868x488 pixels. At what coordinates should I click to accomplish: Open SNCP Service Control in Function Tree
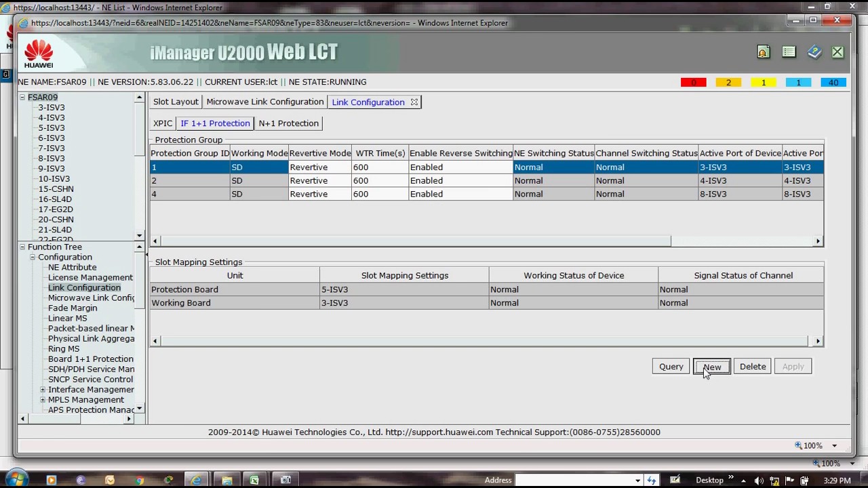click(x=91, y=380)
